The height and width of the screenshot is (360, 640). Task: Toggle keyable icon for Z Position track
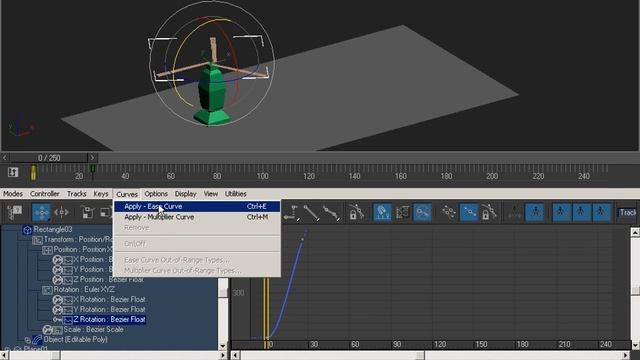[58, 280]
